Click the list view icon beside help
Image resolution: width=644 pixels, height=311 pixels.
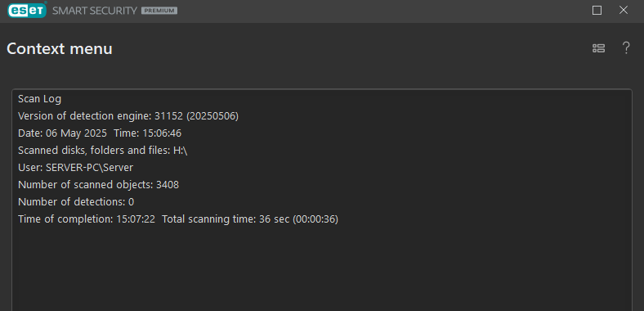(x=598, y=48)
